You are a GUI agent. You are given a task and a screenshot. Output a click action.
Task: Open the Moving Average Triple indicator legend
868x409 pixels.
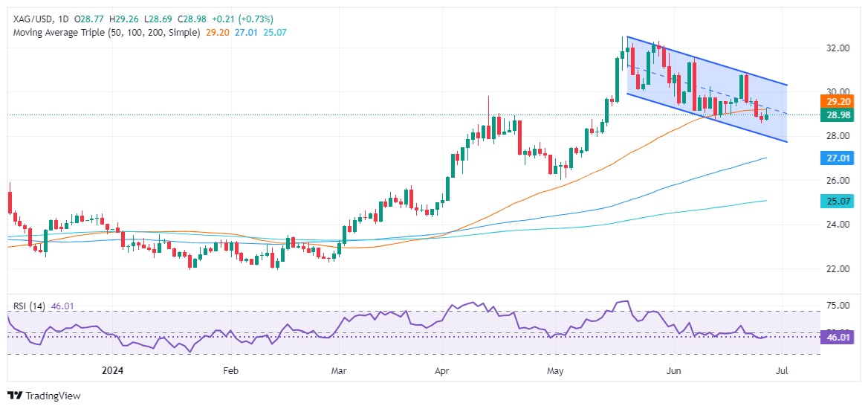tap(104, 33)
